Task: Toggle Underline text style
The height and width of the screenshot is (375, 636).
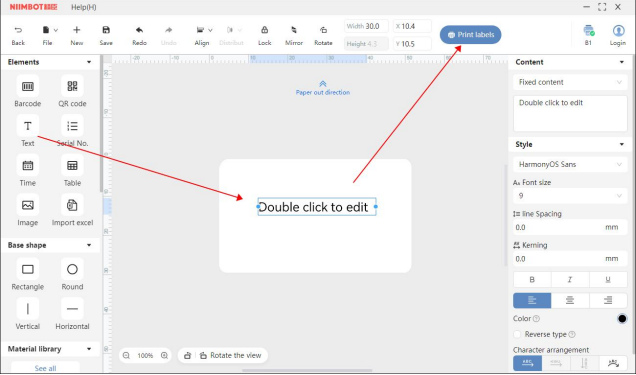Action: tap(608, 279)
